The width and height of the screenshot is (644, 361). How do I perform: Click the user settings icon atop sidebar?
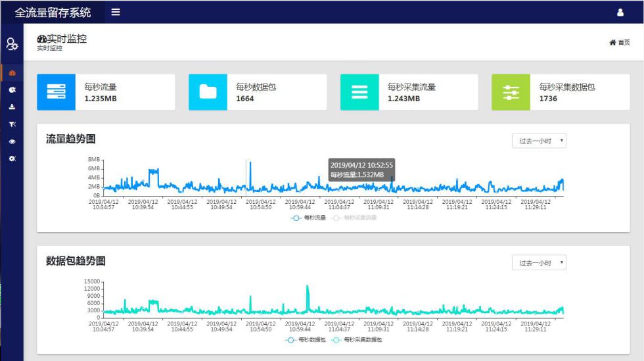[x=12, y=44]
